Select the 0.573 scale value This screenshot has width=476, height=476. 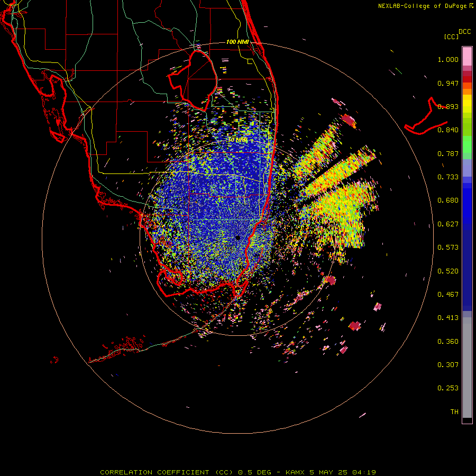pos(448,248)
